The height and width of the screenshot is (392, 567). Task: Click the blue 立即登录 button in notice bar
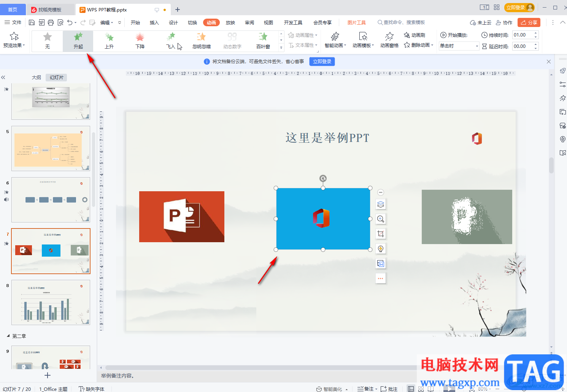tap(322, 62)
